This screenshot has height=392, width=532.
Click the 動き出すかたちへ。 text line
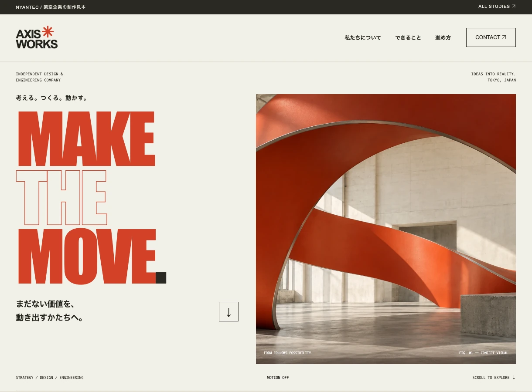click(50, 318)
